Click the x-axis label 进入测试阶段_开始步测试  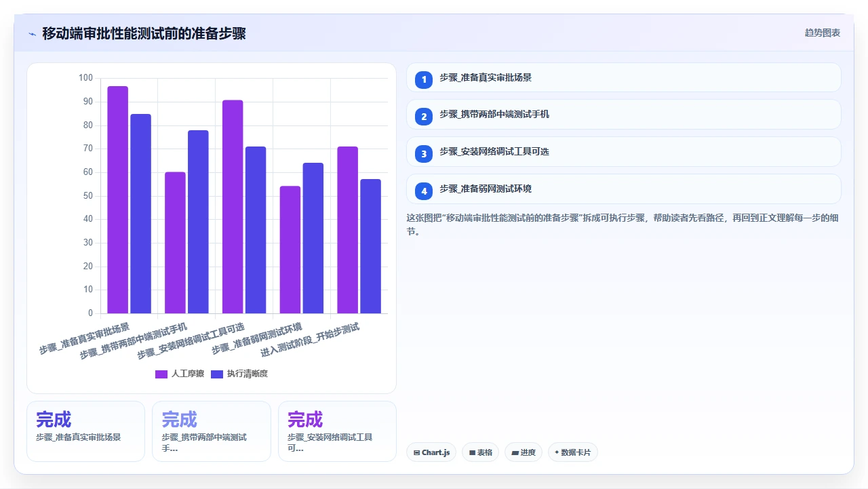coord(310,340)
